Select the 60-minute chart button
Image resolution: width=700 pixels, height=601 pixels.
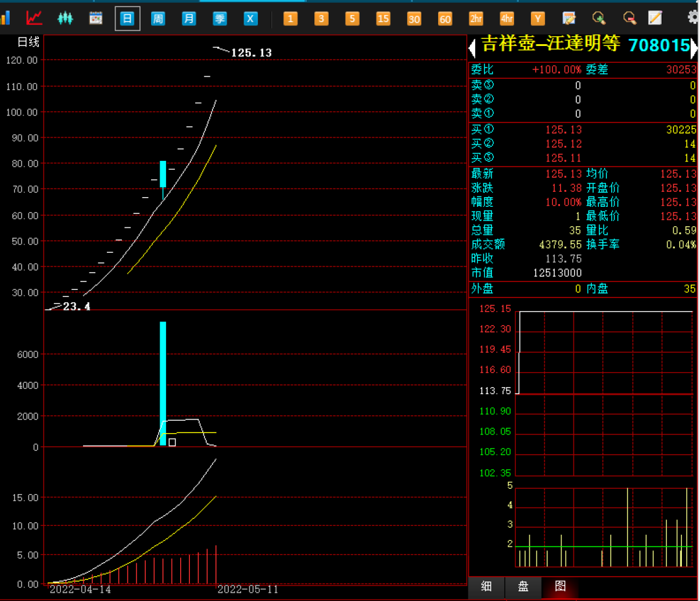445,19
